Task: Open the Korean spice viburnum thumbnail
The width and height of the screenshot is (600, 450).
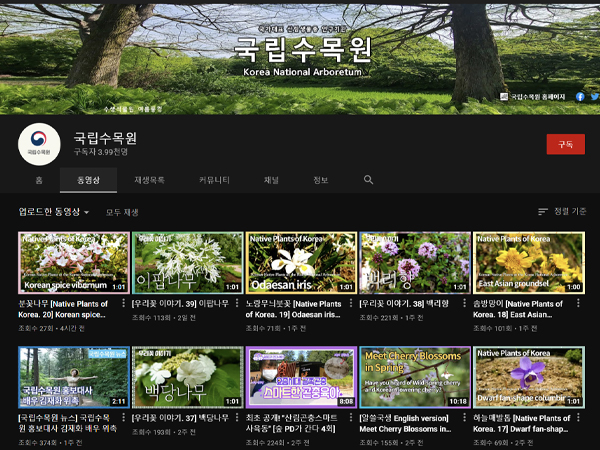Action: [74, 262]
